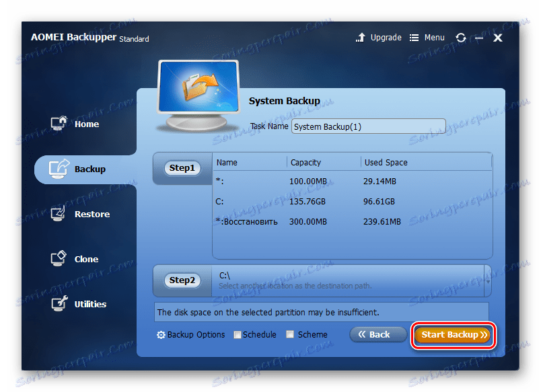Select the Backup section label
Viewport: 541px width, 392px height.
click(90, 169)
